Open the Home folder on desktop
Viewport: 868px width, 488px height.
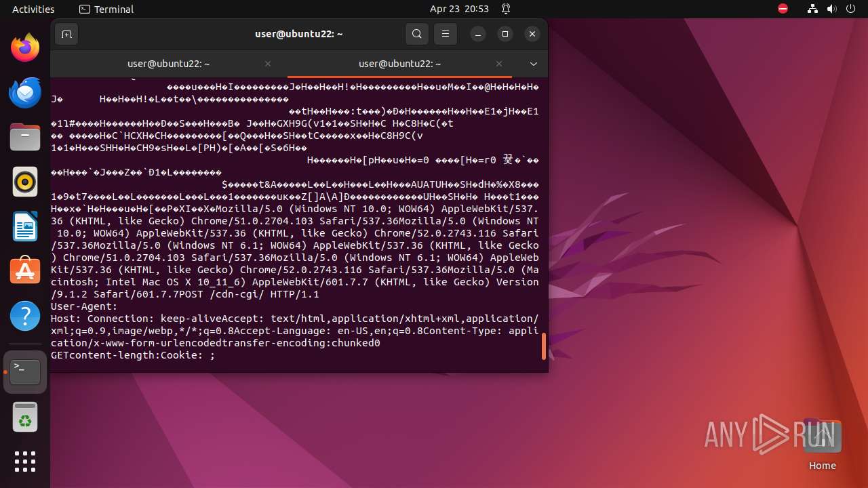822,445
